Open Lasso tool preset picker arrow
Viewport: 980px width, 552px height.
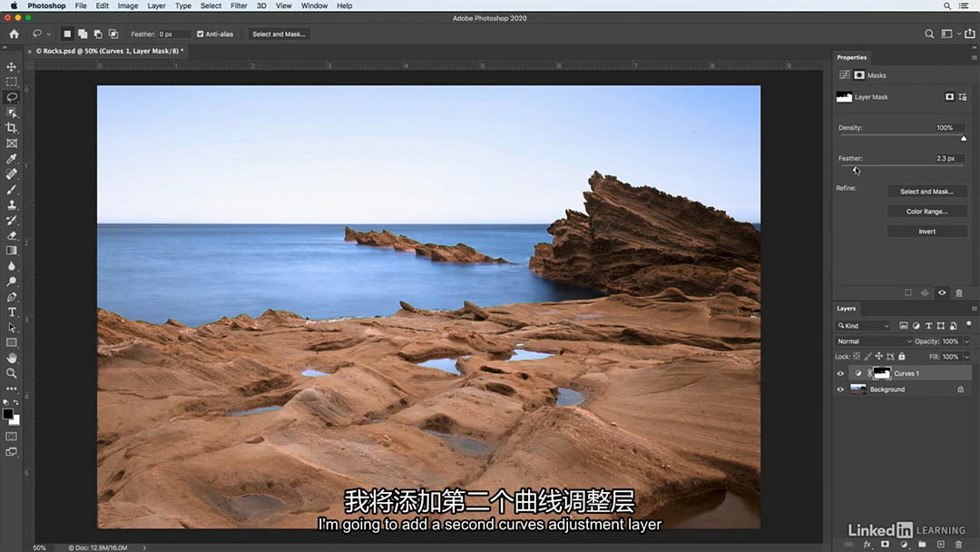(x=48, y=34)
